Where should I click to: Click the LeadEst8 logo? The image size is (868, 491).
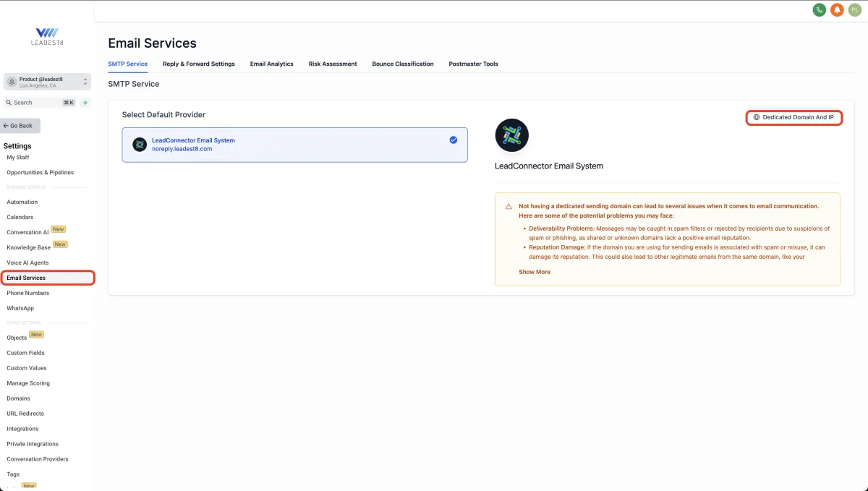pyautogui.click(x=47, y=37)
